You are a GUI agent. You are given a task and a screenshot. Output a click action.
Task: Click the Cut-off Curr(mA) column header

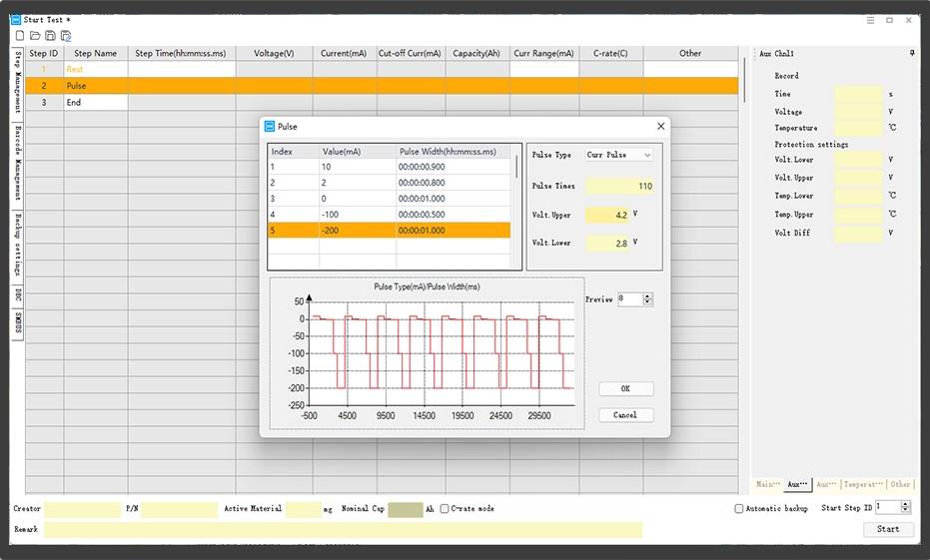(411, 53)
